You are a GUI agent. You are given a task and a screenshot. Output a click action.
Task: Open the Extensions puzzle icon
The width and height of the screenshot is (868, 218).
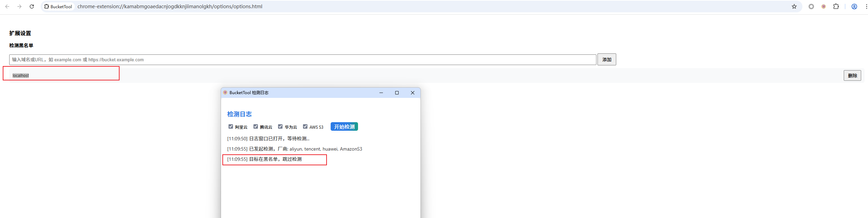pyautogui.click(x=836, y=7)
